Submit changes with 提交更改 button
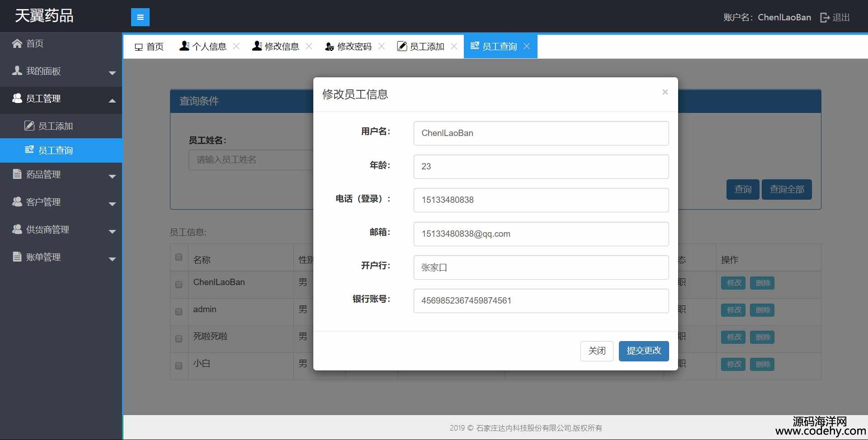 [643, 351]
